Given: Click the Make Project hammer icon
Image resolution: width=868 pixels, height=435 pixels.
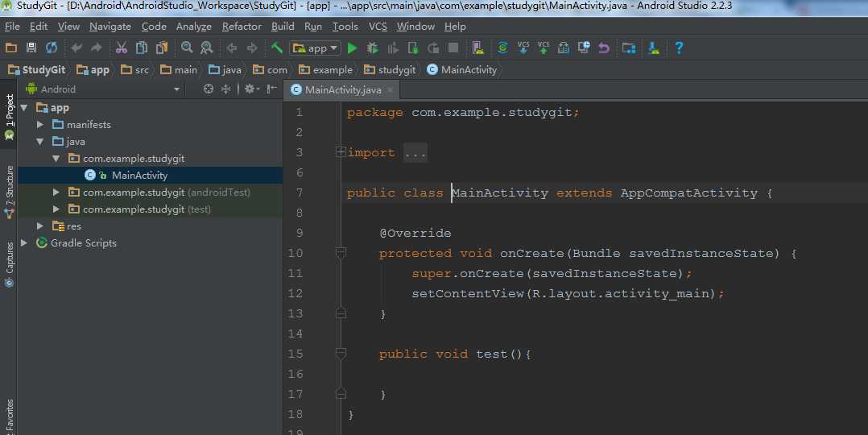Looking at the screenshot, I should click(277, 48).
